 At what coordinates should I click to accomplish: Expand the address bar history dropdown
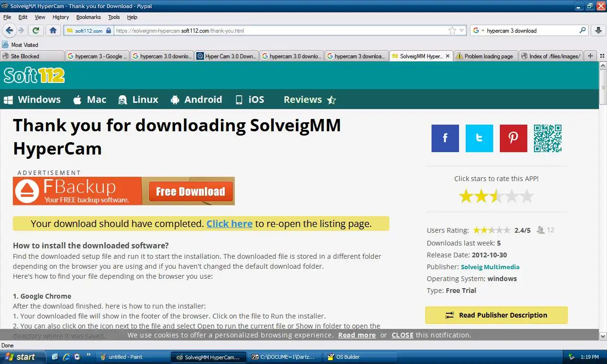coord(462,30)
